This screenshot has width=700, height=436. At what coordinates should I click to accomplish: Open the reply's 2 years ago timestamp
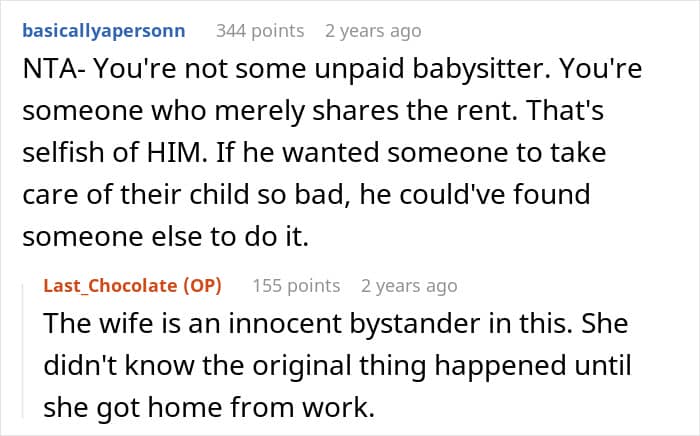pyautogui.click(x=409, y=286)
